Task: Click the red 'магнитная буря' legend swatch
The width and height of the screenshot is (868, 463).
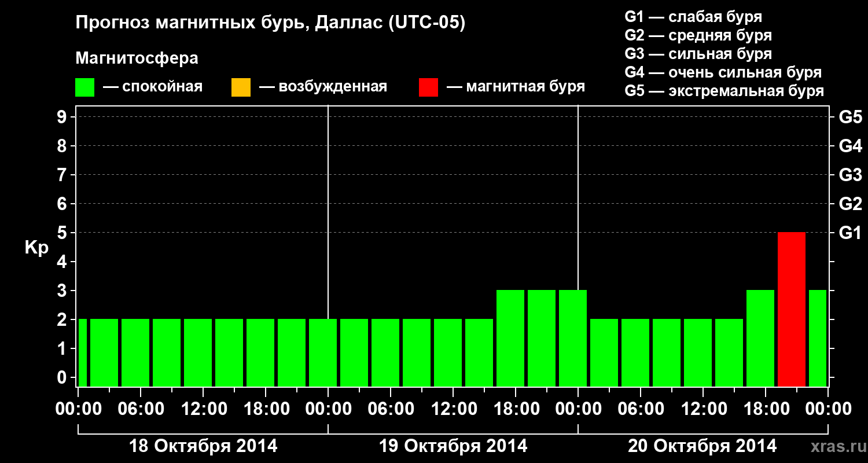Action: pyautogui.click(x=429, y=87)
